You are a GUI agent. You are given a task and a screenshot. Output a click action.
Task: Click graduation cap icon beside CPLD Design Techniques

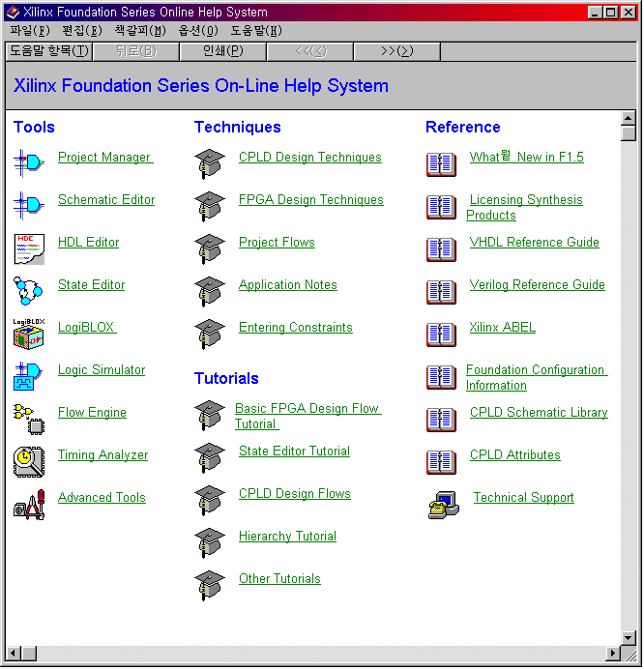tap(210, 164)
